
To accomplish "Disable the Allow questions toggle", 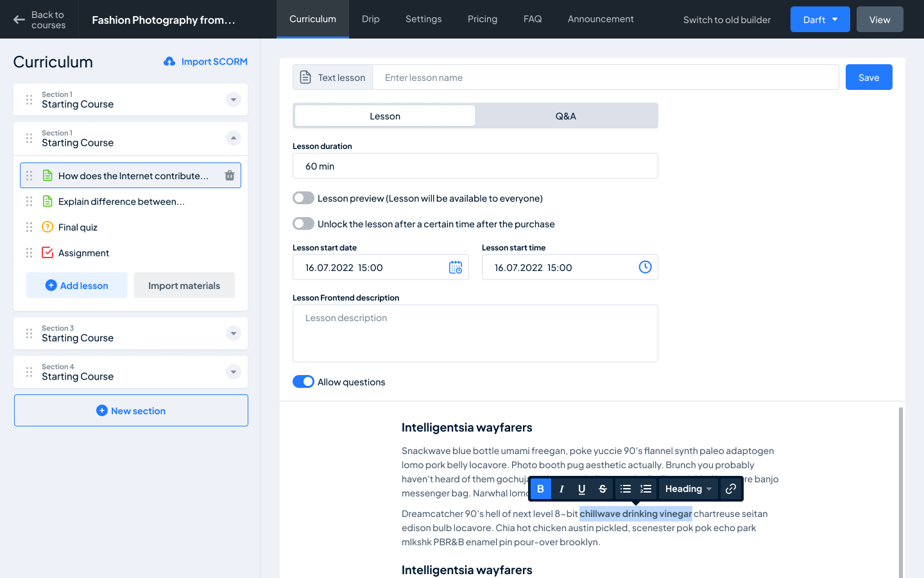I will [303, 381].
